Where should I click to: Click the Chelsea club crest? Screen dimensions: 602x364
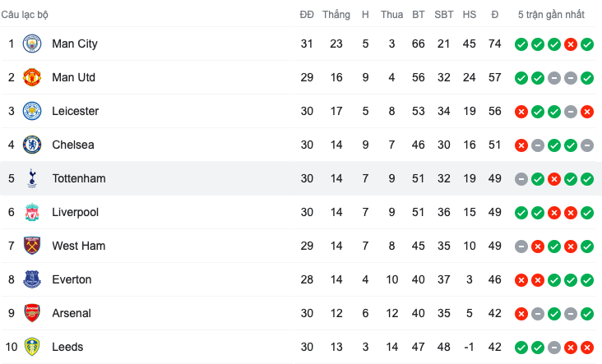tap(32, 145)
